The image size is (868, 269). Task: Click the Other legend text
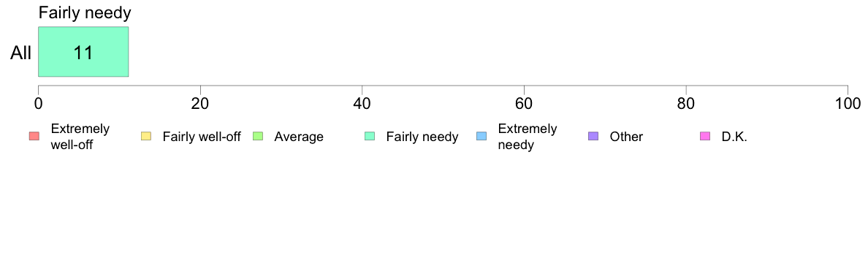[627, 137]
